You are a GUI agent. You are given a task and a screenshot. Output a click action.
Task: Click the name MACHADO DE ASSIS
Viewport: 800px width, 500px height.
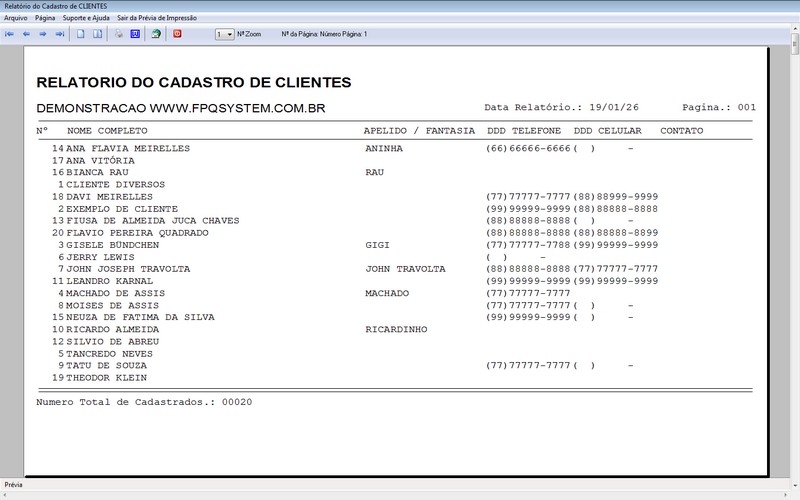point(116,293)
